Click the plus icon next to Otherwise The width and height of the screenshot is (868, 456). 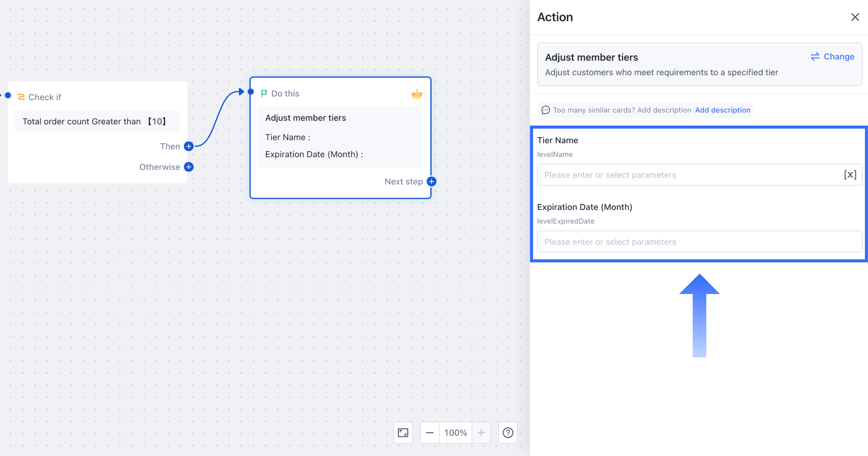(189, 167)
